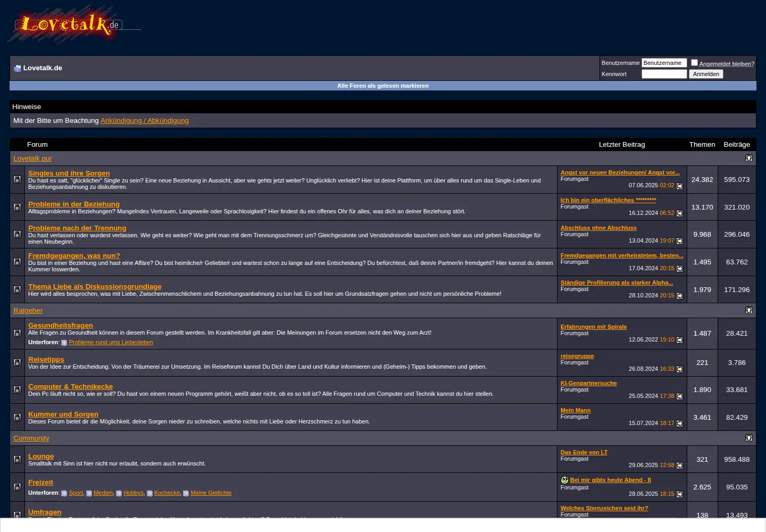Enable the Angemeldet bleiben checkbox
The width and height of the screenshot is (766, 532).
(x=694, y=62)
